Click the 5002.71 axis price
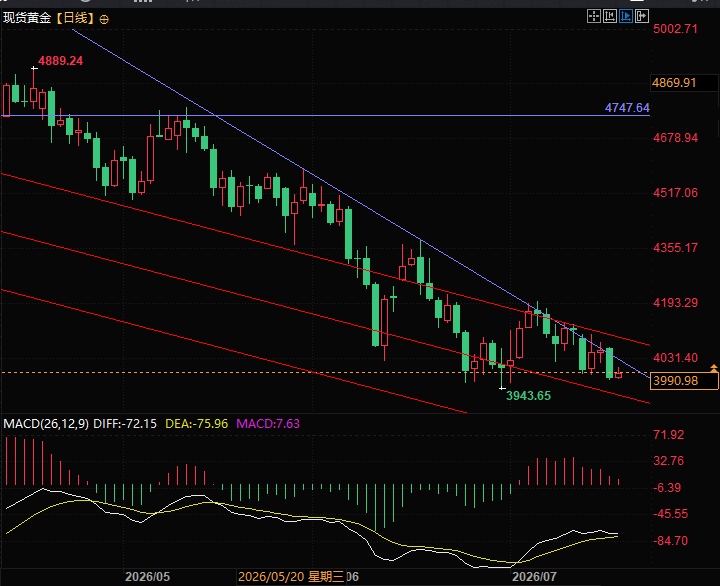 click(675, 29)
